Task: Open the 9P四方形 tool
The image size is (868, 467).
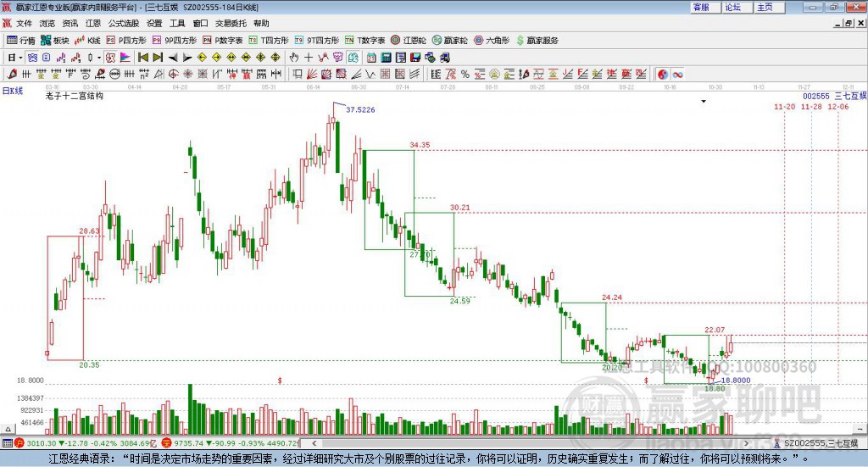Action: coord(175,41)
